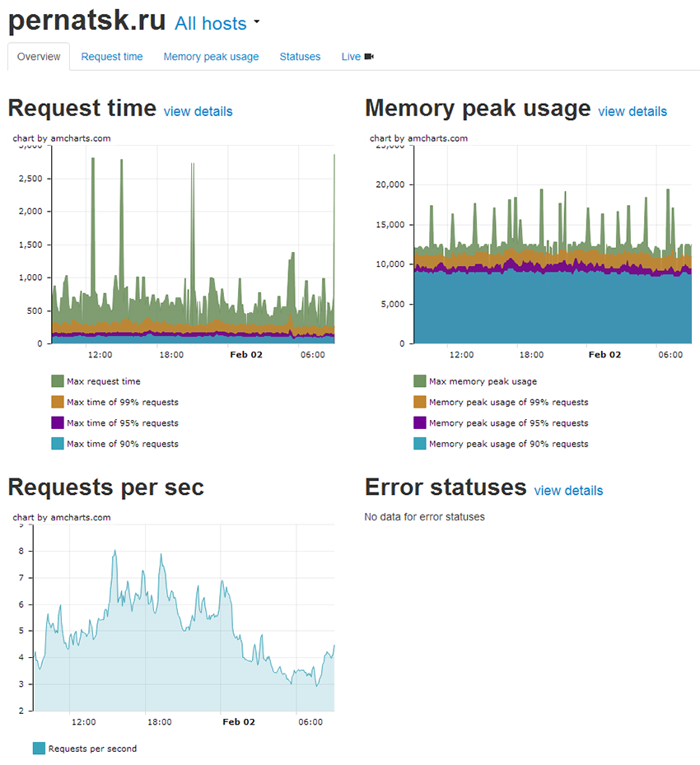Click the pernatsk.ru site title

coord(86,21)
